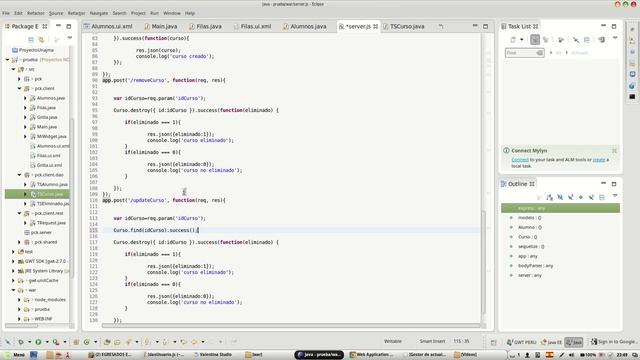Collapse all in Package Explorer toolbar
Screen dimensions: 640x360
click(x=31, y=40)
